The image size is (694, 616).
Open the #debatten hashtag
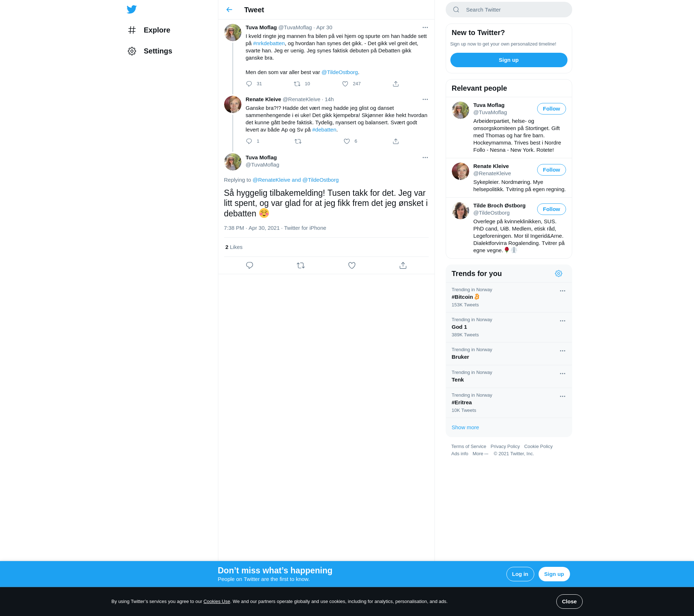coord(324,130)
